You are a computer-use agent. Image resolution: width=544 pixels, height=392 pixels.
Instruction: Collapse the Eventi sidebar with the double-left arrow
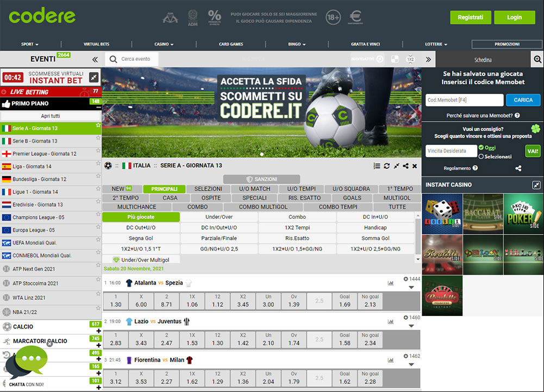95,60
